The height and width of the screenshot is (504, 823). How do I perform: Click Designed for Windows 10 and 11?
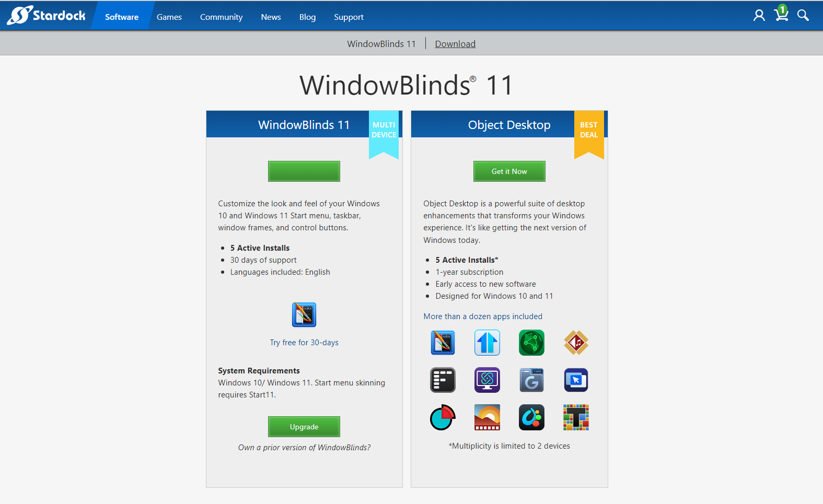pyautogui.click(x=494, y=296)
